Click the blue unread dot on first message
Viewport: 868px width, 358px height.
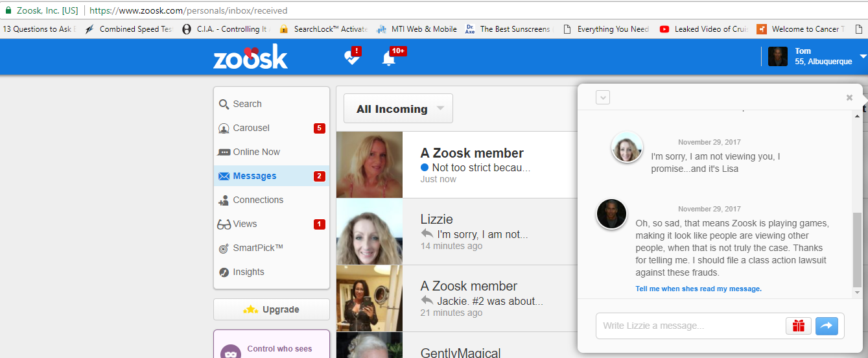425,167
